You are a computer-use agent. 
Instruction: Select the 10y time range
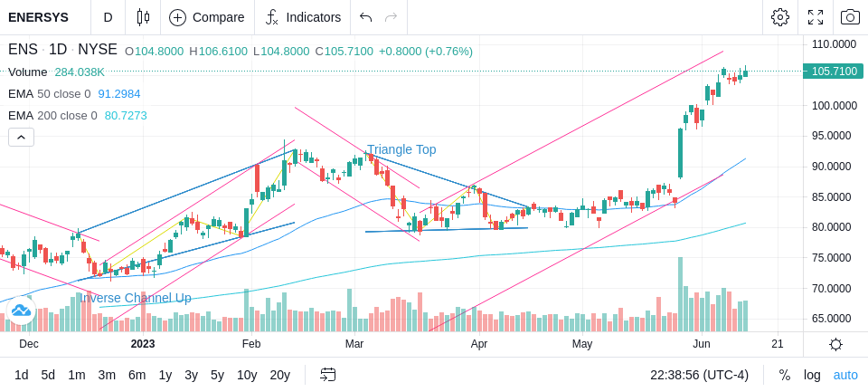coord(247,376)
